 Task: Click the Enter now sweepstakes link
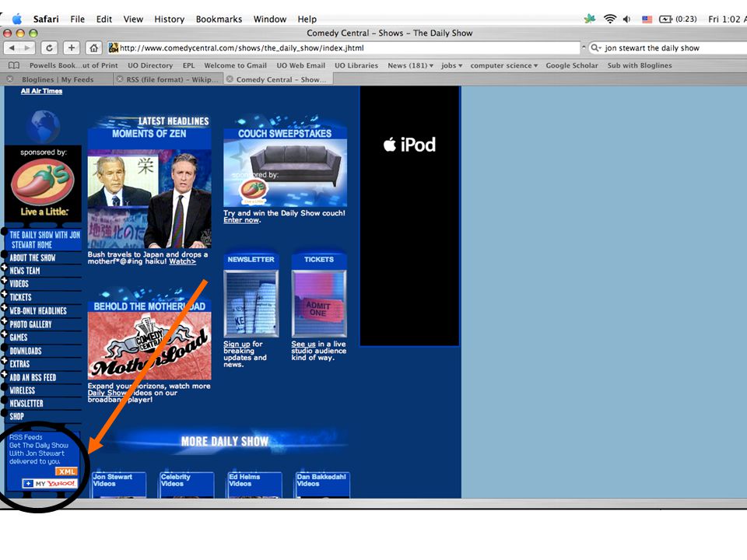click(241, 219)
